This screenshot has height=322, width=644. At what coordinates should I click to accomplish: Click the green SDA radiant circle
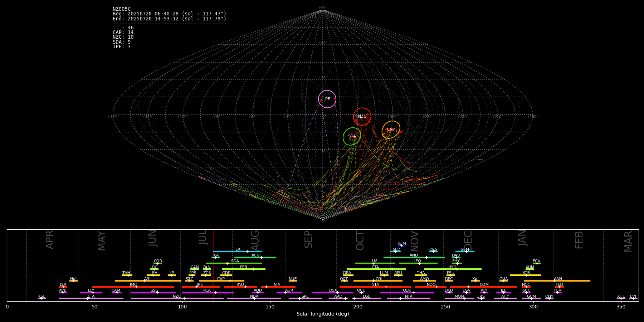352,136
